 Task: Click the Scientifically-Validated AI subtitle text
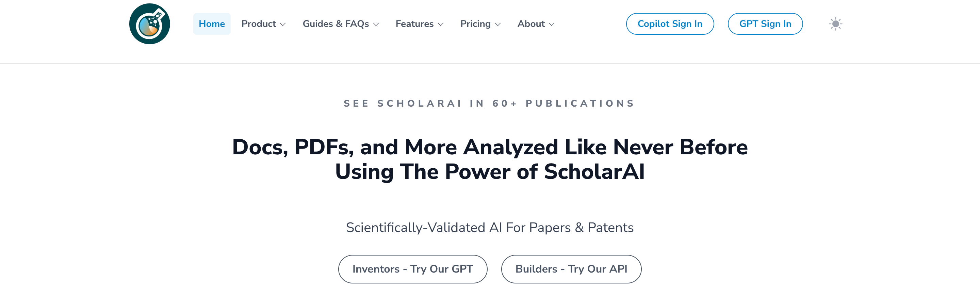pos(490,228)
